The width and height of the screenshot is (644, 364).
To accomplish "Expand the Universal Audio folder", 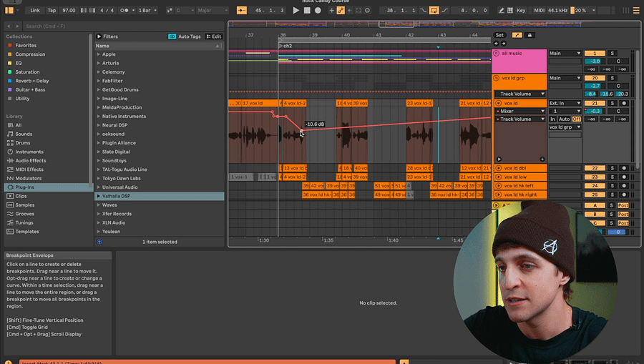I will point(99,187).
